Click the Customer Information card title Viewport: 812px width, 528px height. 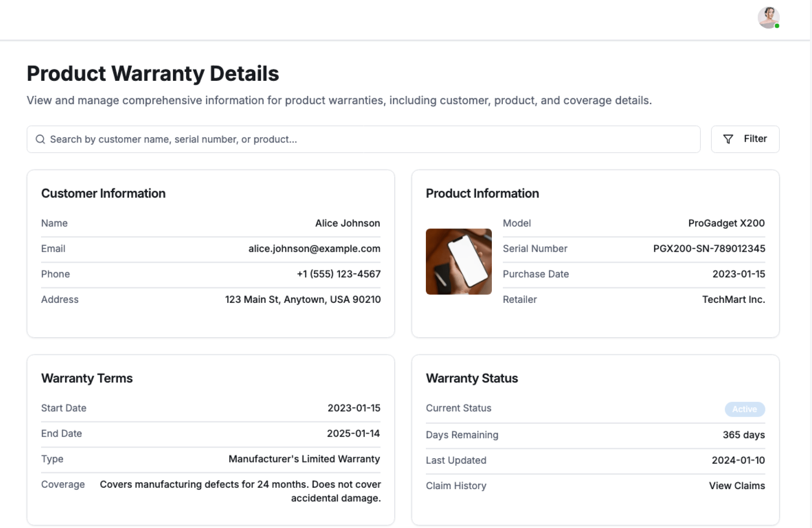tap(103, 193)
